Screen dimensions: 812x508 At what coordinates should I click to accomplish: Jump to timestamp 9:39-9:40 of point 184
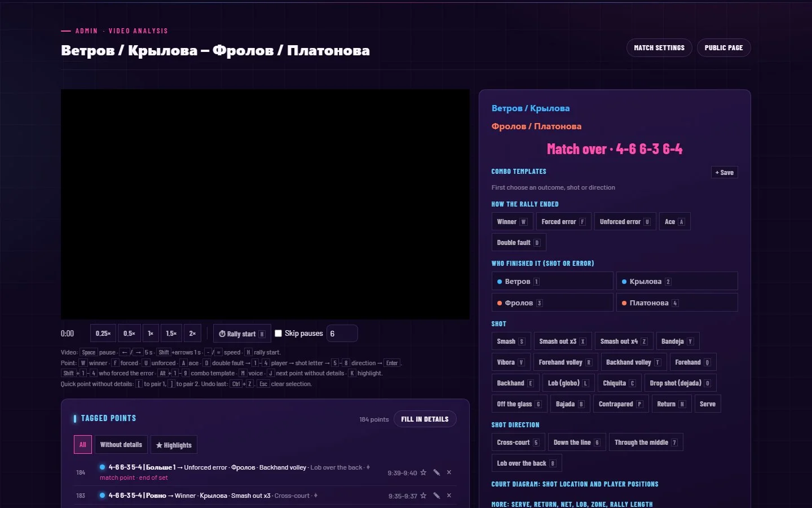coord(402,473)
